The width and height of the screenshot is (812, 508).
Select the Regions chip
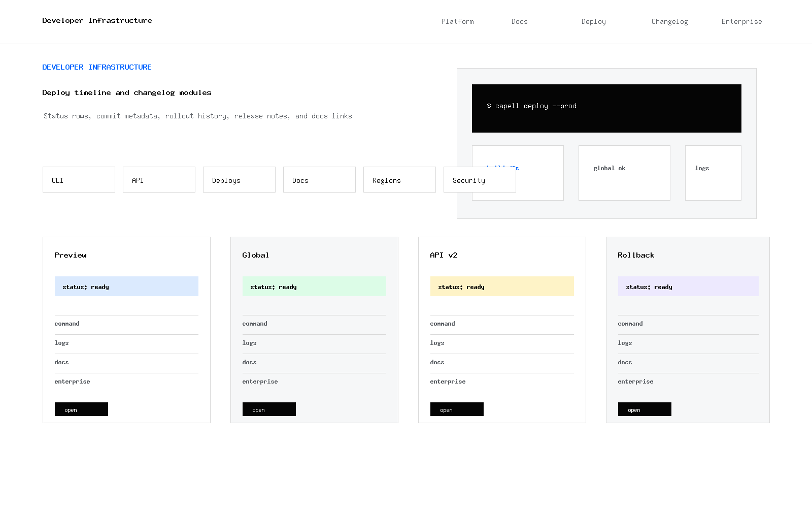399,180
